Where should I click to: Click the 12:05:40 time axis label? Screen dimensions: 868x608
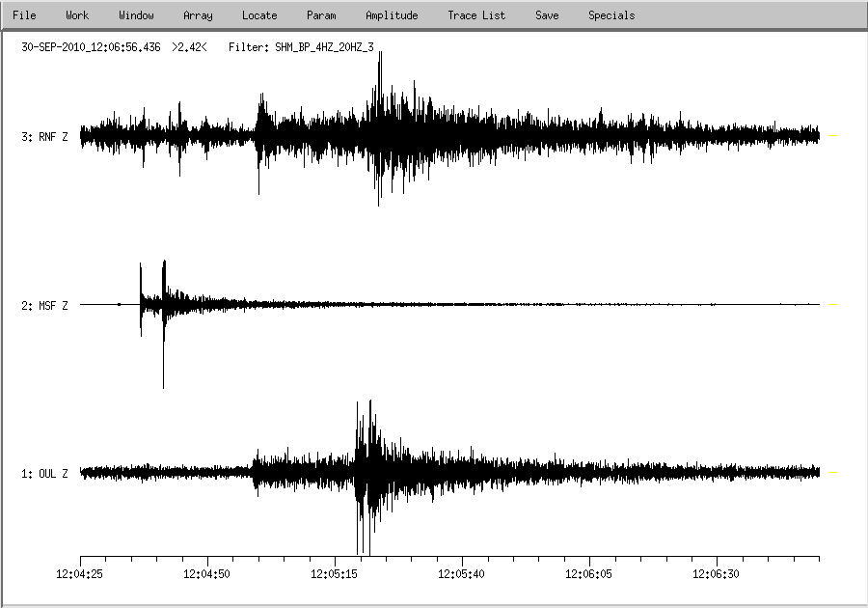tap(461, 574)
